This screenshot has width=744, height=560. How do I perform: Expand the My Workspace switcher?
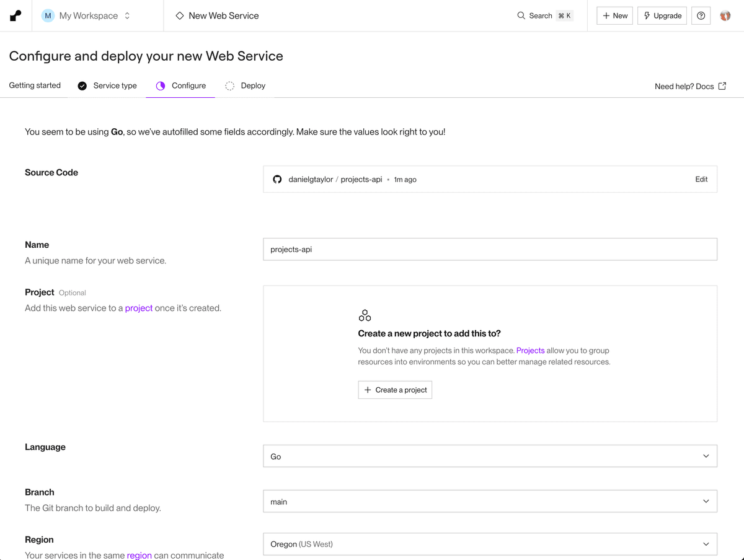[86, 15]
